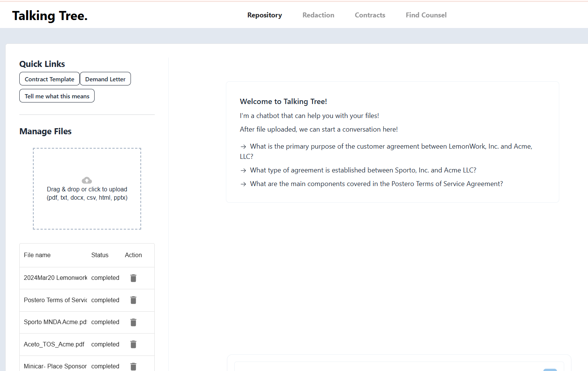This screenshot has height=371, width=588.
Task: Click arrow icon beside the Postero question
Action: (243, 184)
